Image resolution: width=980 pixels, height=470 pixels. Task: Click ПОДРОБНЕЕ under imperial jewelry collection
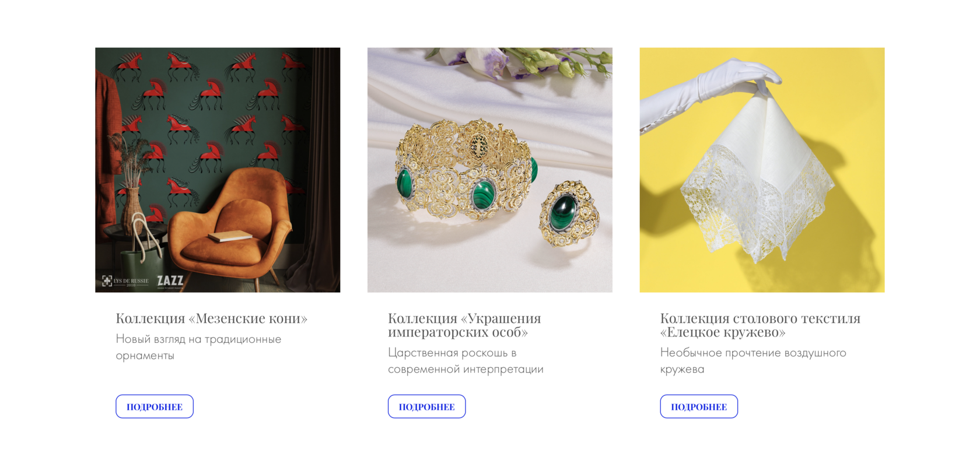(x=427, y=406)
